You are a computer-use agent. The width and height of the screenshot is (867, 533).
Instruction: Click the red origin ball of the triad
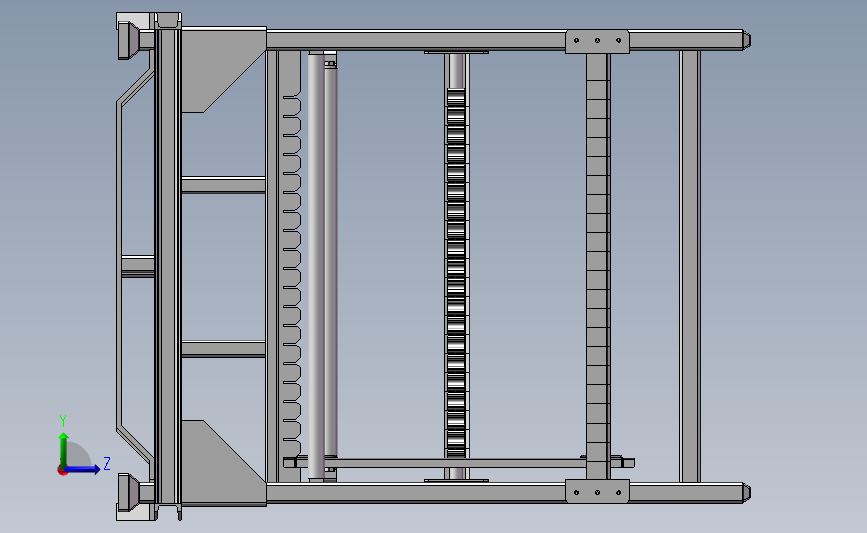pos(62,471)
